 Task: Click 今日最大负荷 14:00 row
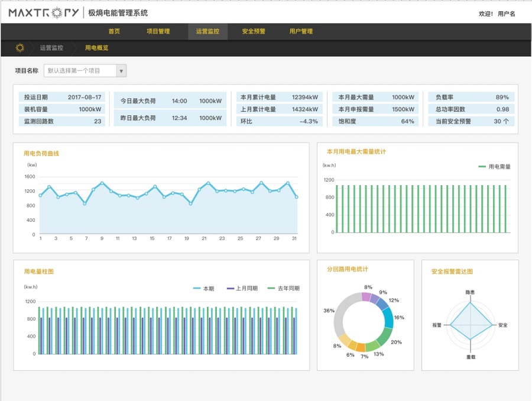point(170,101)
